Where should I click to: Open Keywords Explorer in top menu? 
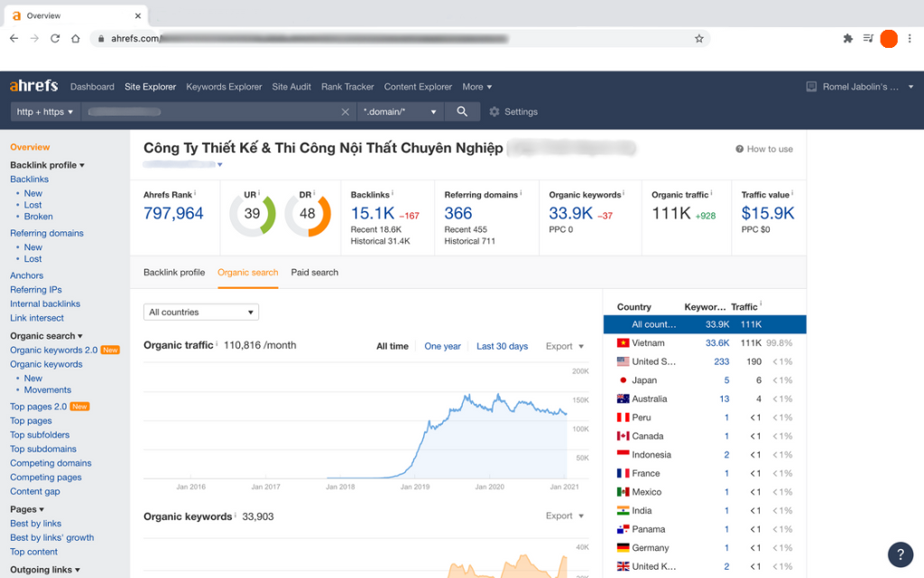click(x=224, y=87)
